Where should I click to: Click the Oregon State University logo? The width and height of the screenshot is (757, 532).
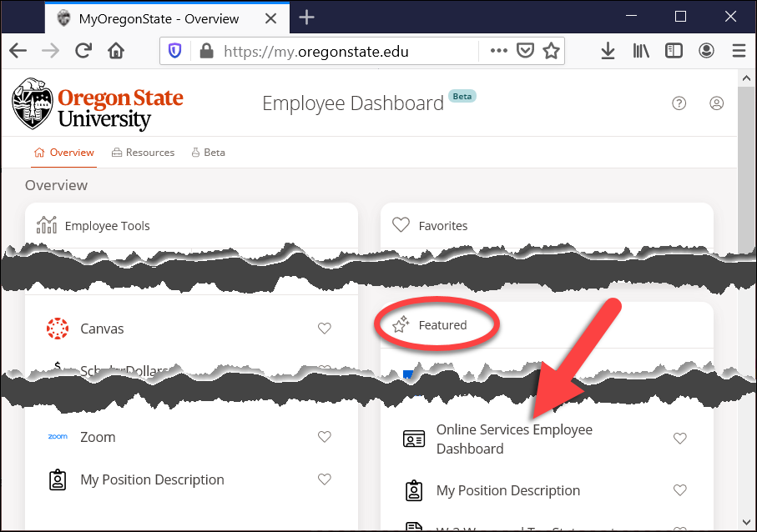coord(98,103)
